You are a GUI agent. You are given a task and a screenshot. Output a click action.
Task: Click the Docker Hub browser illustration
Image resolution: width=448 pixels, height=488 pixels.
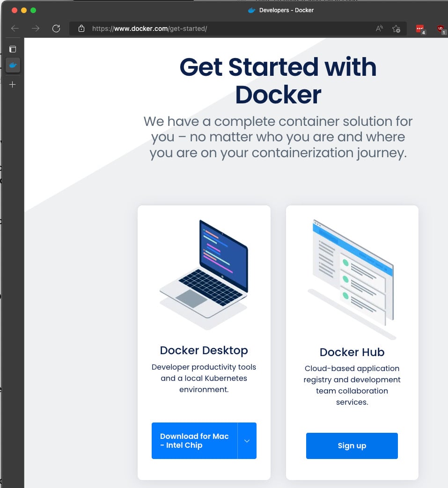[352, 279]
